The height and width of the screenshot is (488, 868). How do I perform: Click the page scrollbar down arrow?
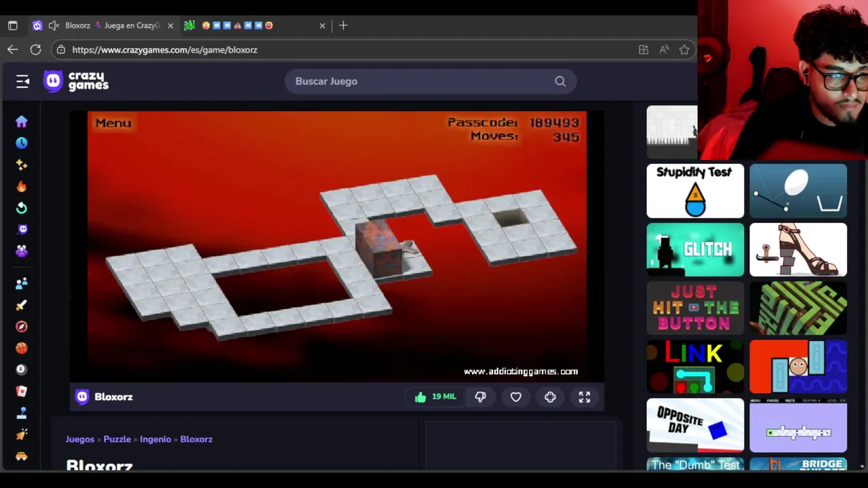click(862, 466)
